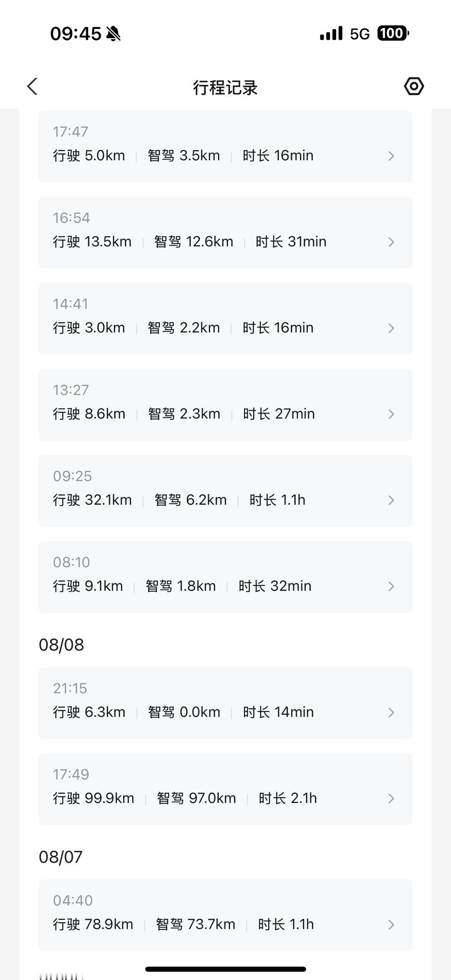Tap the 5G network indicator

[360, 34]
